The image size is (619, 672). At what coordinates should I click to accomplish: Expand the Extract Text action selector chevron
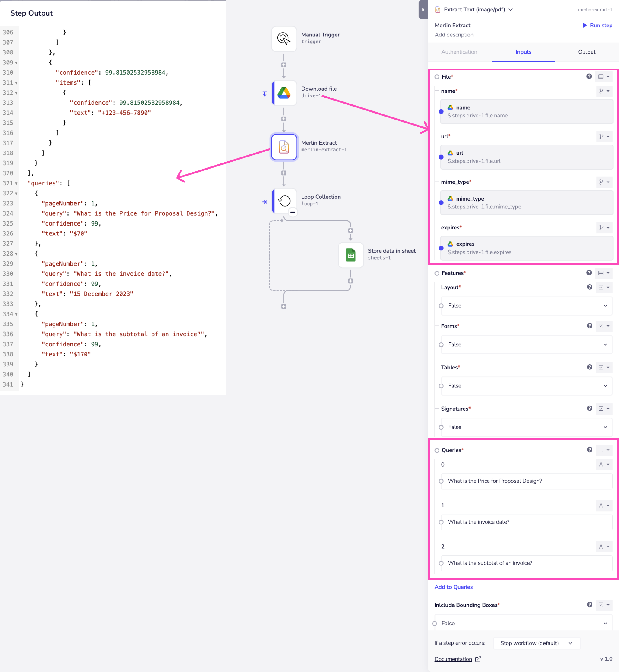coord(511,10)
